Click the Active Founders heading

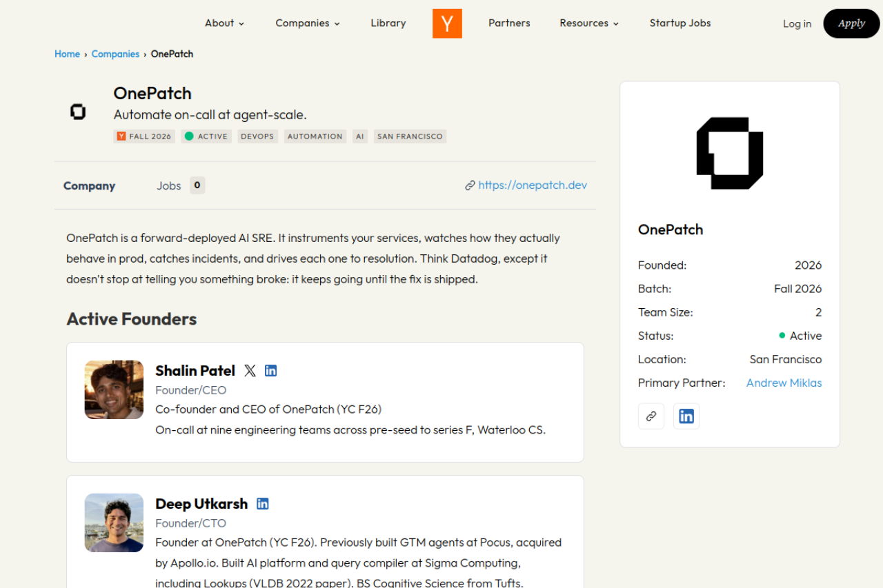132,319
